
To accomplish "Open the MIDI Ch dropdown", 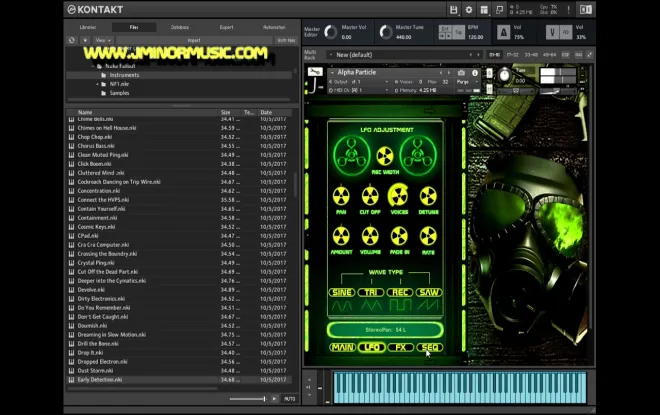I will [360, 90].
